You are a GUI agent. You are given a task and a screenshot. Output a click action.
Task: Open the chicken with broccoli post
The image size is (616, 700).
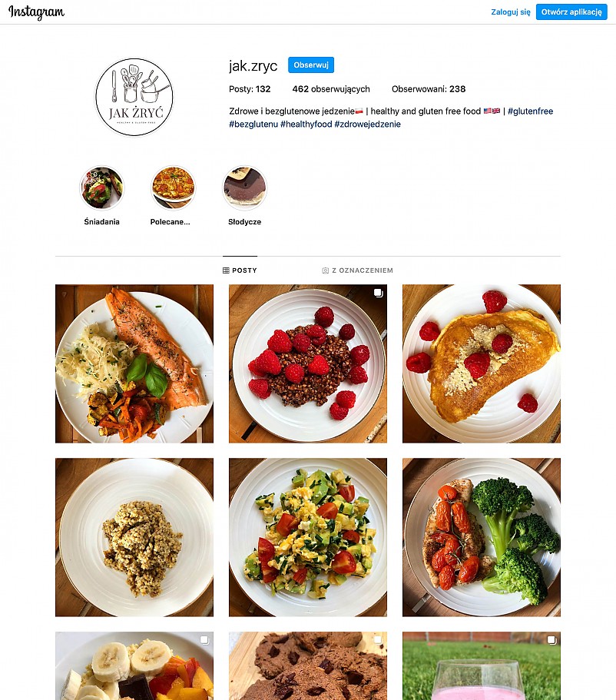tap(482, 538)
